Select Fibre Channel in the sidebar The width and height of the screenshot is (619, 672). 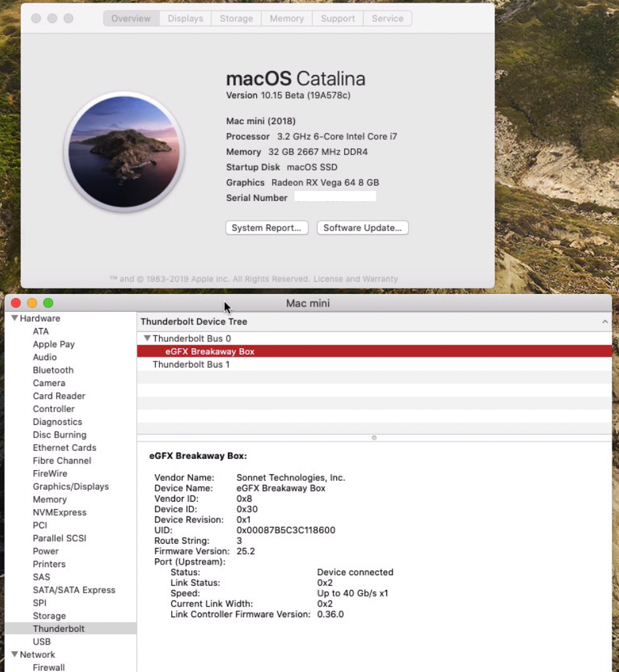61,460
